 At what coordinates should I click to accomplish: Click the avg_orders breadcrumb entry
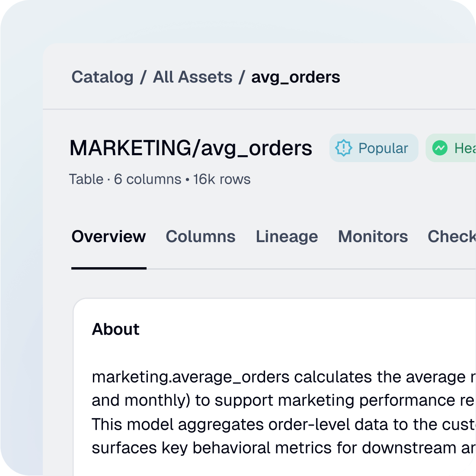point(296,77)
